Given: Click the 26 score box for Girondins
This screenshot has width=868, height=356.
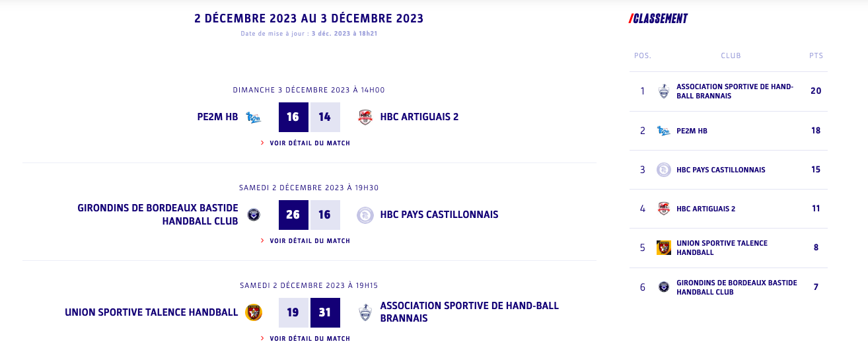Looking at the screenshot, I should point(293,215).
